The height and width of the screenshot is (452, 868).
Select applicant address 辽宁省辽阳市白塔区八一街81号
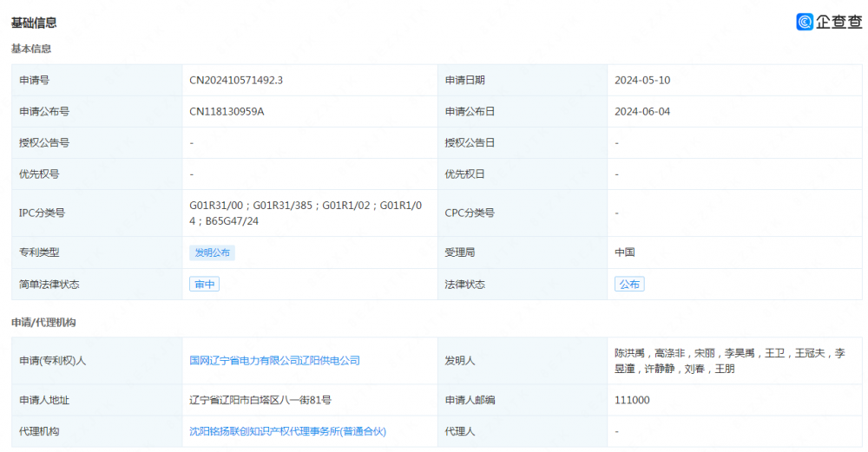[260, 400]
